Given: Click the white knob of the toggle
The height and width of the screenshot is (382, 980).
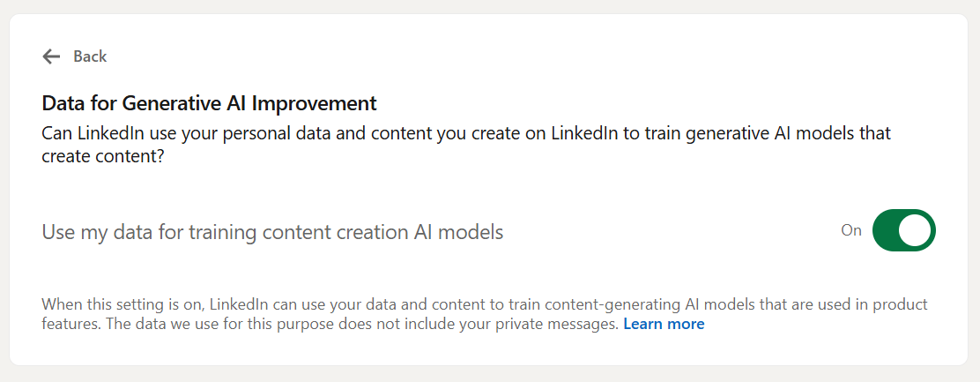Looking at the screenshot, I should (x=917, y=230).
